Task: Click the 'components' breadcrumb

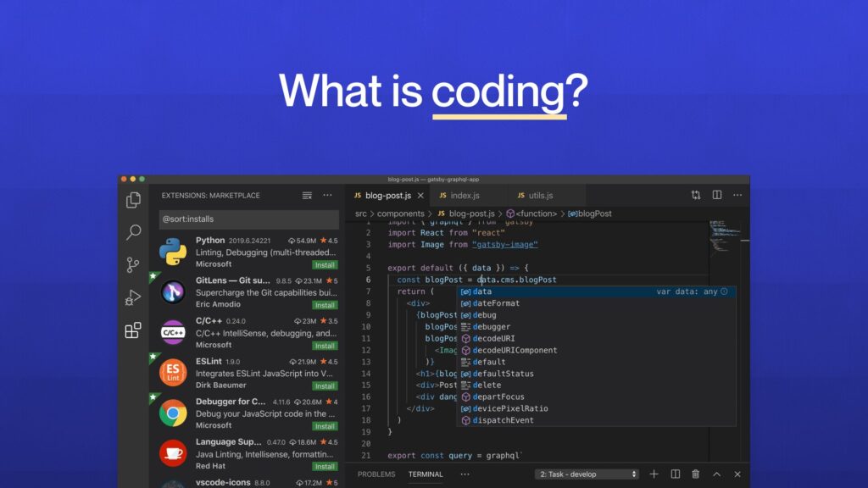Action: click(400, 213)
